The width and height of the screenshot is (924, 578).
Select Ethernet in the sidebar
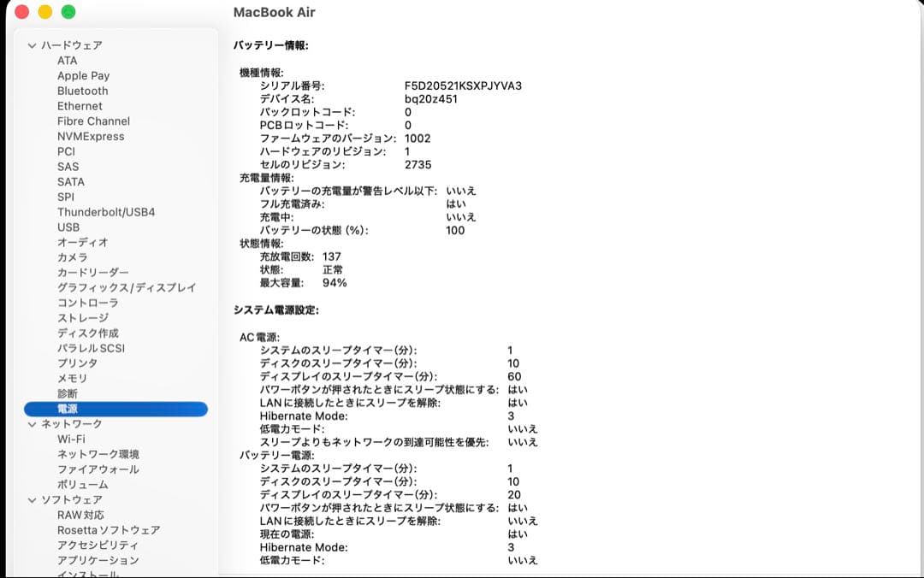pyautogui.click(x=80, y=106)
